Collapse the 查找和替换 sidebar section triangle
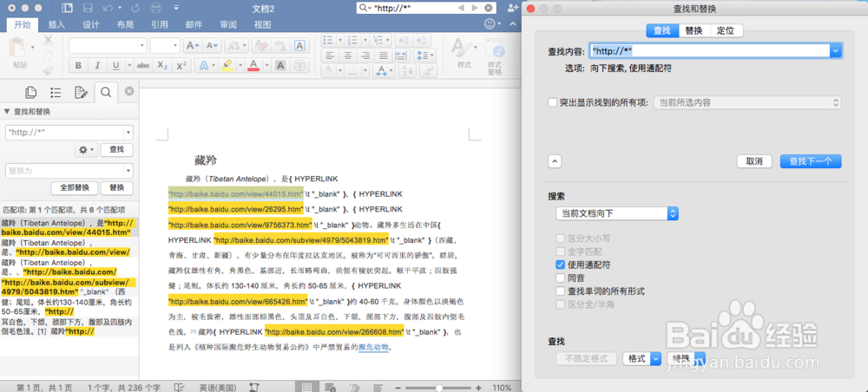868x392 pixels. 7,112
